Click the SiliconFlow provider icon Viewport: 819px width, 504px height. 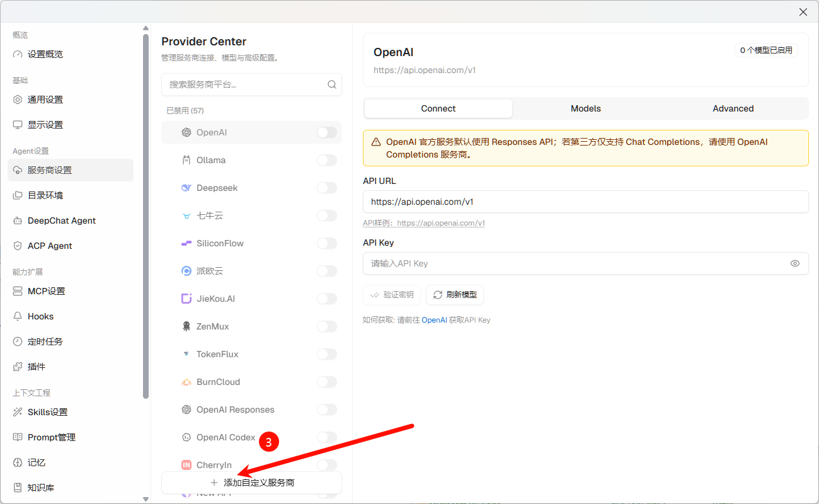coord(186,243)
